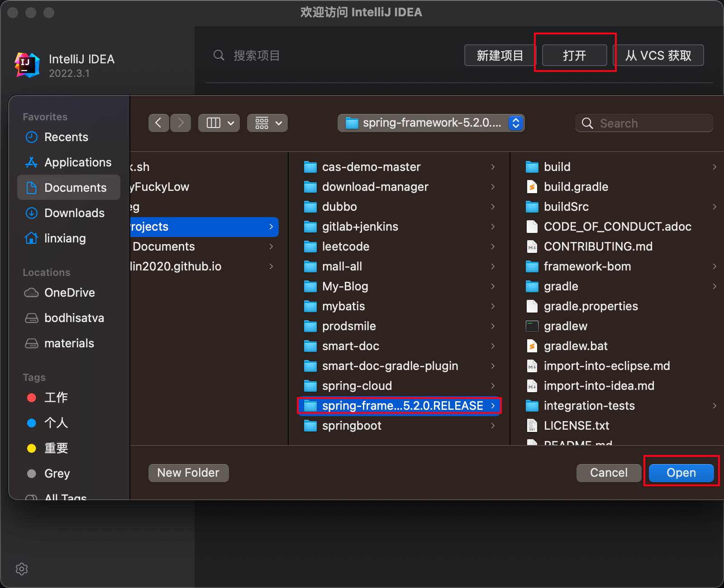The image size is (724, 588).
Task: Click the Search field in file dialog
Action: click(x=644, y=123)
